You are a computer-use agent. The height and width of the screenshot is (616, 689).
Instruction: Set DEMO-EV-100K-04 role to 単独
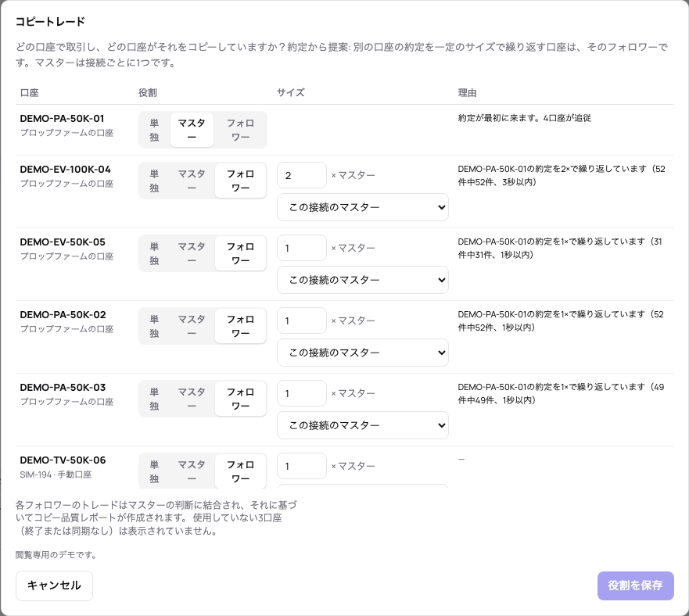tap(154, 181)
